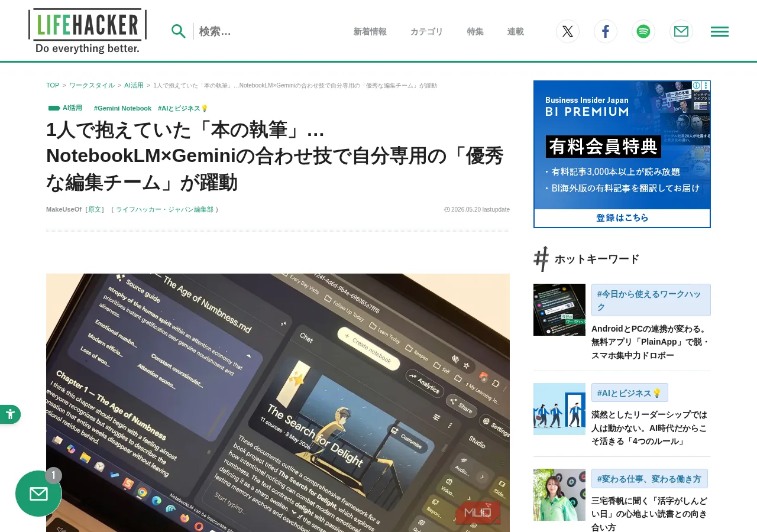Click the article title text
This screenshot has height=532, width=757.
(x=275, y=155)
